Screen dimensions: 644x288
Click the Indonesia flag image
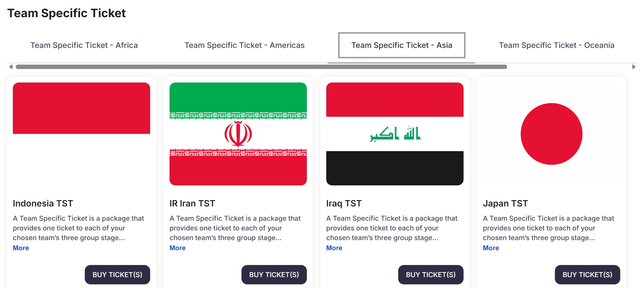click(x=82, y=134)
